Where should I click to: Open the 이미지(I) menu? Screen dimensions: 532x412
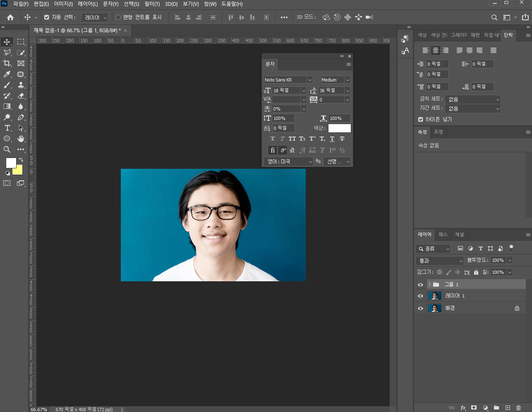coord(63,4)
